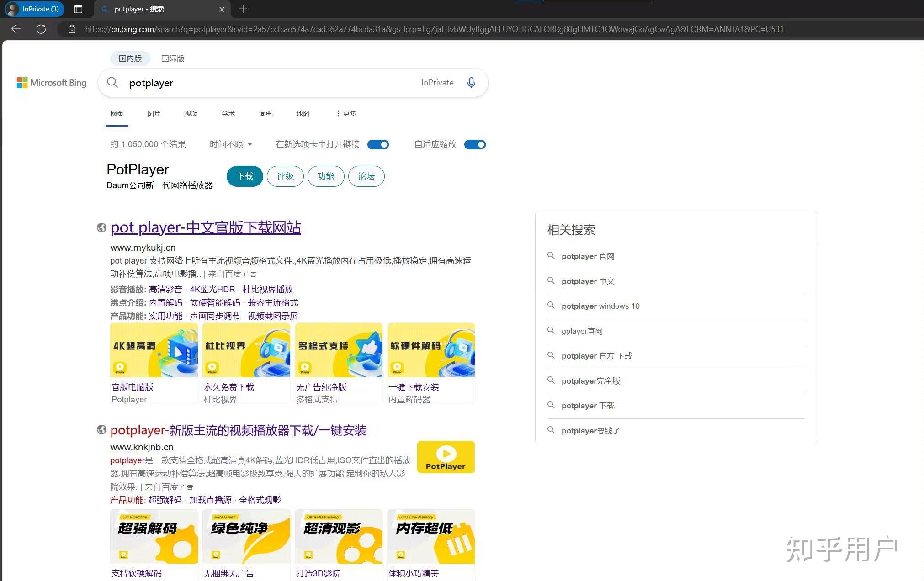Click the 软硬件解码 thumbnail card
Screen dimensions: 924x581
431,350
